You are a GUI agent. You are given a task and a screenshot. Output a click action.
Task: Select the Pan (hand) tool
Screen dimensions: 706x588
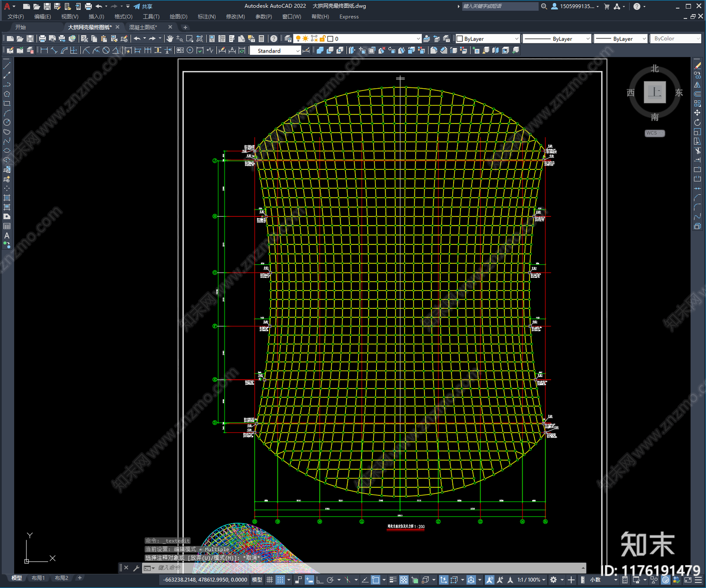(x=170, y=39)
